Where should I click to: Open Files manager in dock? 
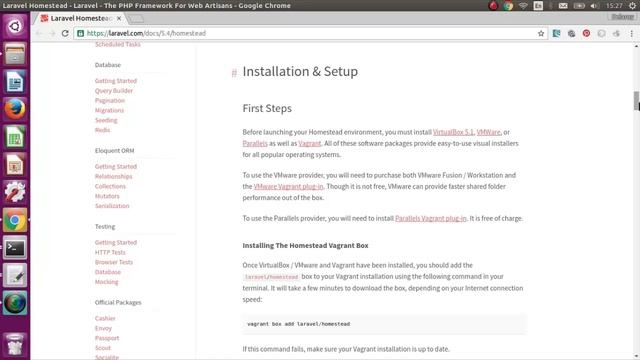click(x=15, y=54)
